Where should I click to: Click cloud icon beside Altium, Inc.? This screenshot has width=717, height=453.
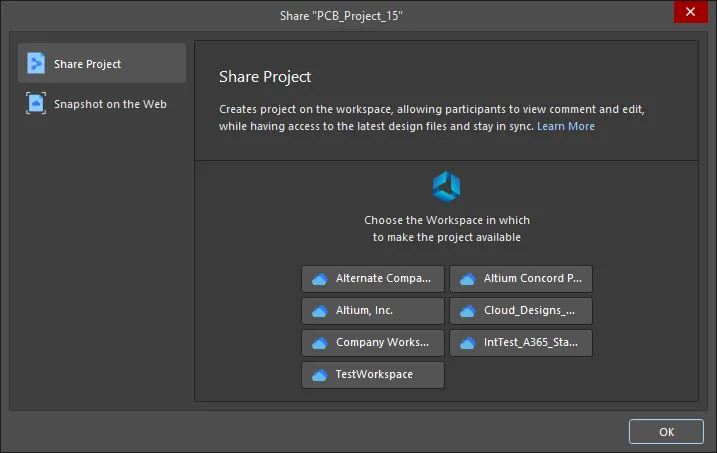320,311
